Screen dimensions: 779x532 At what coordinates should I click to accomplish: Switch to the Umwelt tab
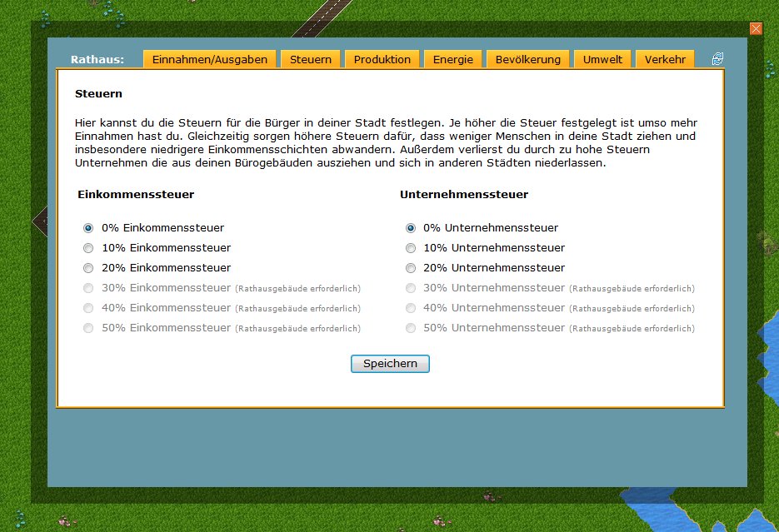click(602, 60)
